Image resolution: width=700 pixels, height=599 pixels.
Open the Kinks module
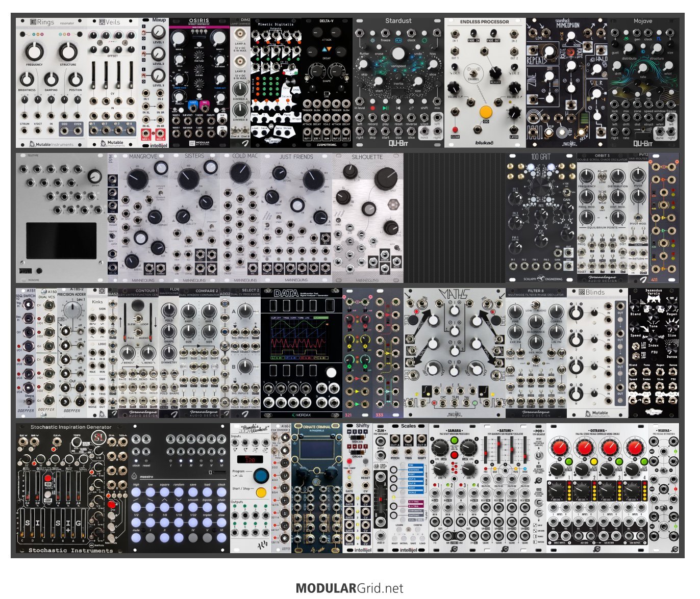(97, 353)
